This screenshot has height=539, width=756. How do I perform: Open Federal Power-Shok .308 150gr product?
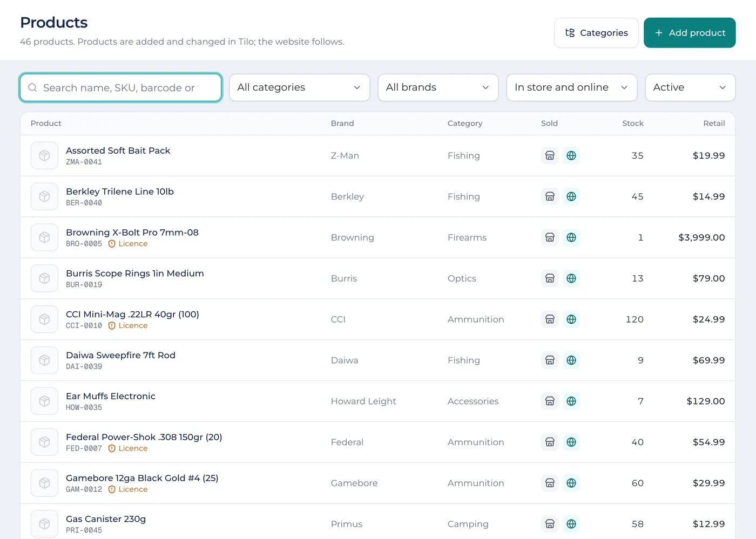144,437
